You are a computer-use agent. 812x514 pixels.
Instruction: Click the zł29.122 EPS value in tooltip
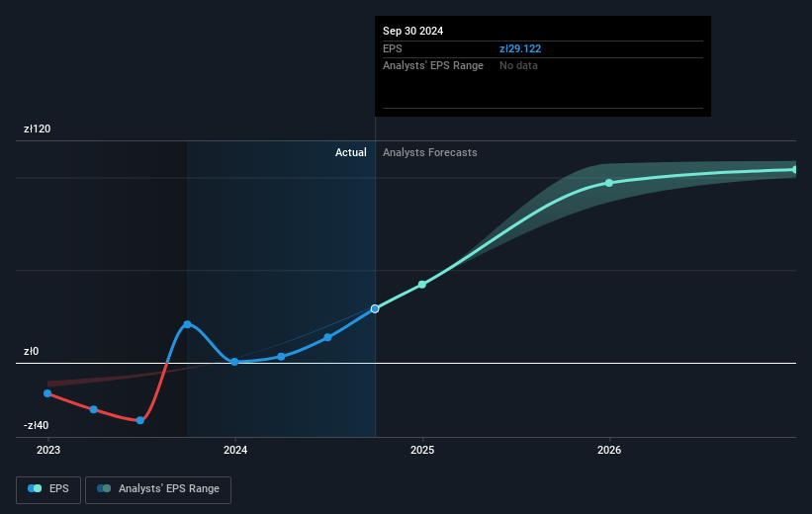520,48
